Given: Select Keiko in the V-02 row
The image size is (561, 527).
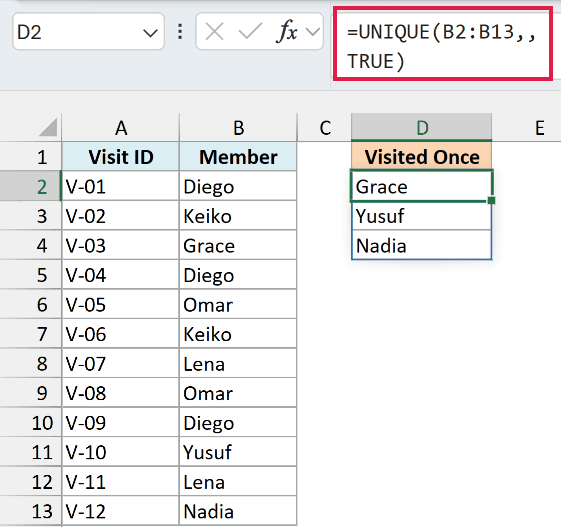Looking at the screenshot, I should point(238,216).
